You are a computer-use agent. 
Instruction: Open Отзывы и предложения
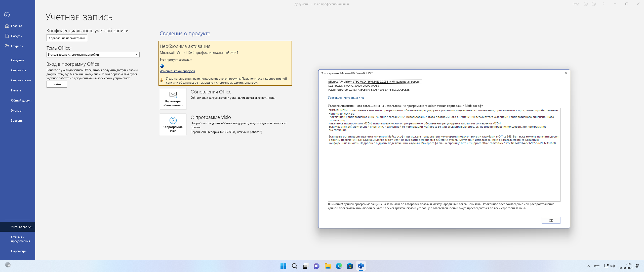pyautogui.click(x=18, y=239)
